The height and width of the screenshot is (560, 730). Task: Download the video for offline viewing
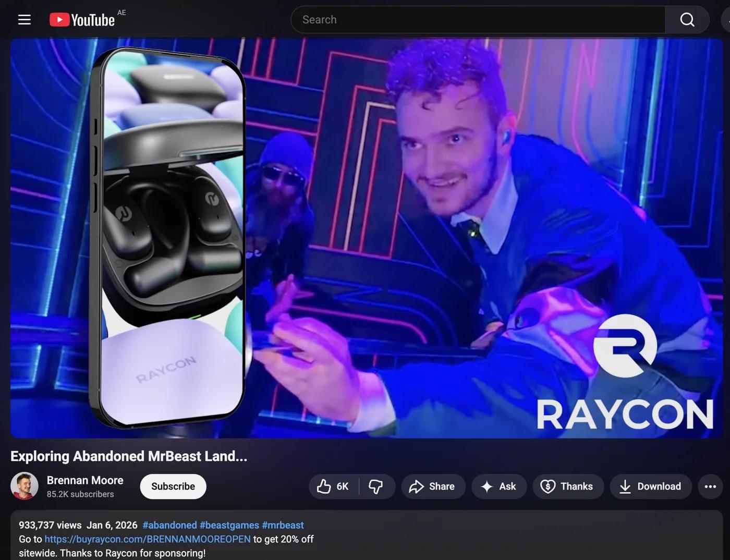(650, 486)
